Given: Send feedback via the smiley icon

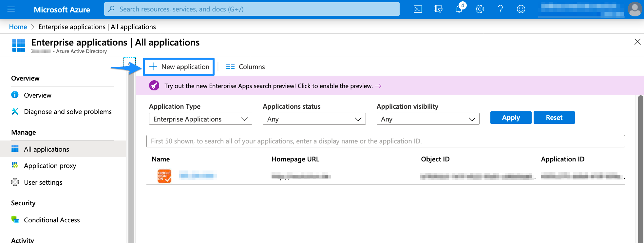Looking at the screenshot, I should coord(521,9).
